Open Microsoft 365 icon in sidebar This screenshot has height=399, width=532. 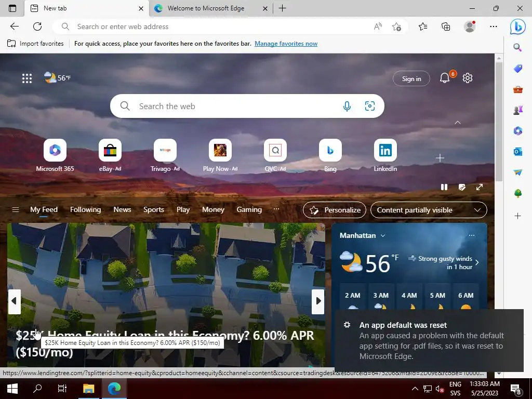(x=518, y=130)
